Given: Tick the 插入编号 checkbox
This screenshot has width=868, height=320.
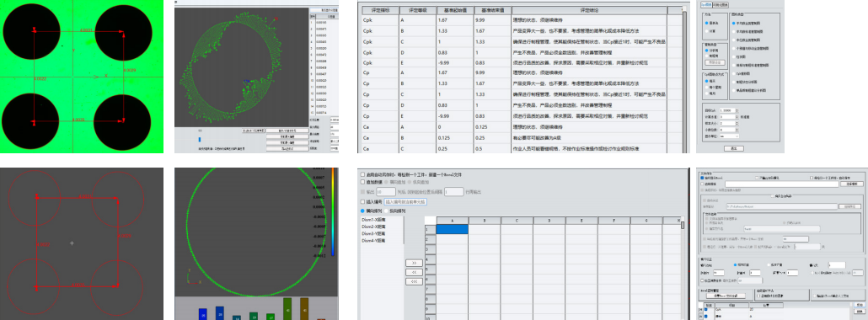Looking at the screenshot, I should 363,202.
